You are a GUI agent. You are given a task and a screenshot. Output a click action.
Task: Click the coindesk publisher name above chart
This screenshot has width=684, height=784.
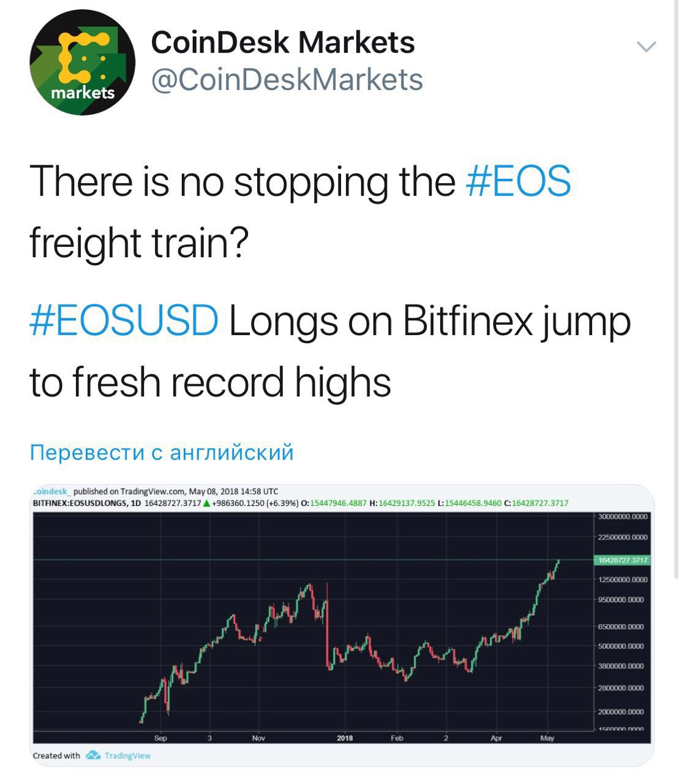coord(51,491)
